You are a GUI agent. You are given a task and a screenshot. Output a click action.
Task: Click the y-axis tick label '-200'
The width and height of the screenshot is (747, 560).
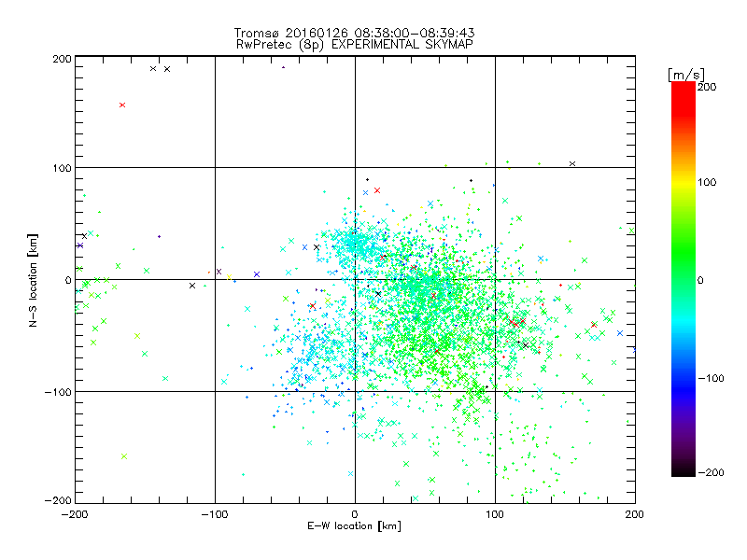click(58, 500)
